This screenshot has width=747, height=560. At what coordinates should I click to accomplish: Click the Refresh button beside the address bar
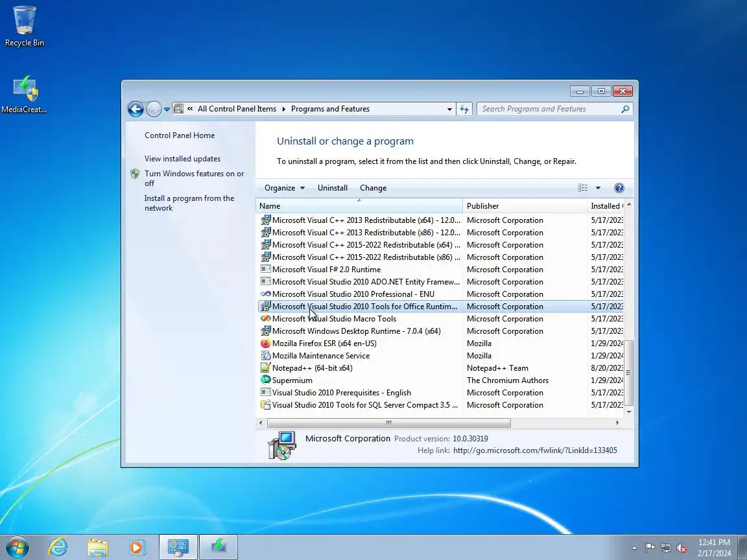[464, 109]
